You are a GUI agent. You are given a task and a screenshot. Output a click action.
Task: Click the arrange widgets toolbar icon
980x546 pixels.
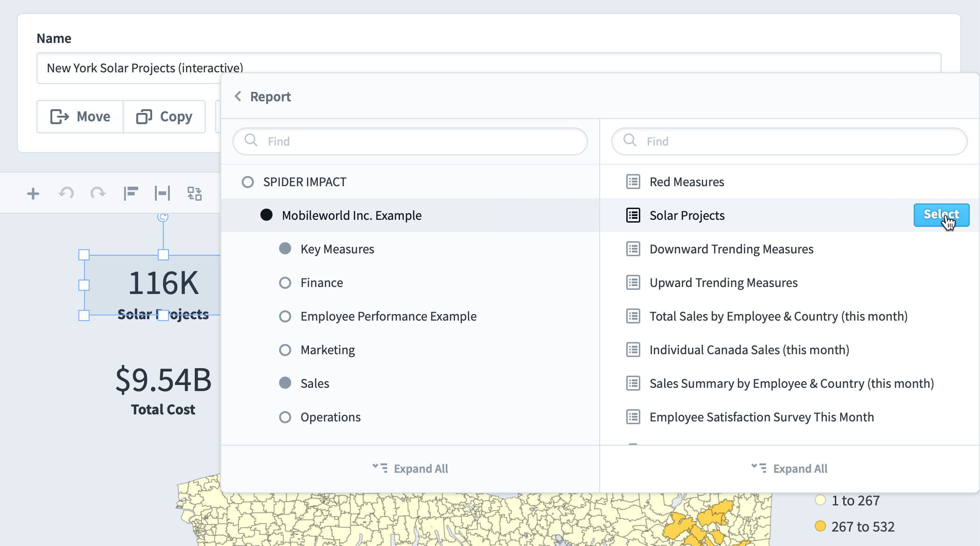[195, 193]
